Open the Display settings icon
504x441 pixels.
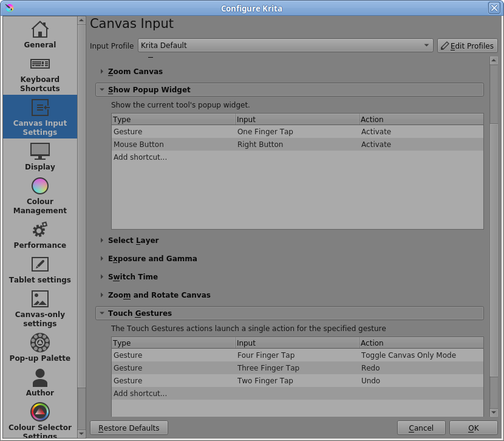tap(40, 151)
